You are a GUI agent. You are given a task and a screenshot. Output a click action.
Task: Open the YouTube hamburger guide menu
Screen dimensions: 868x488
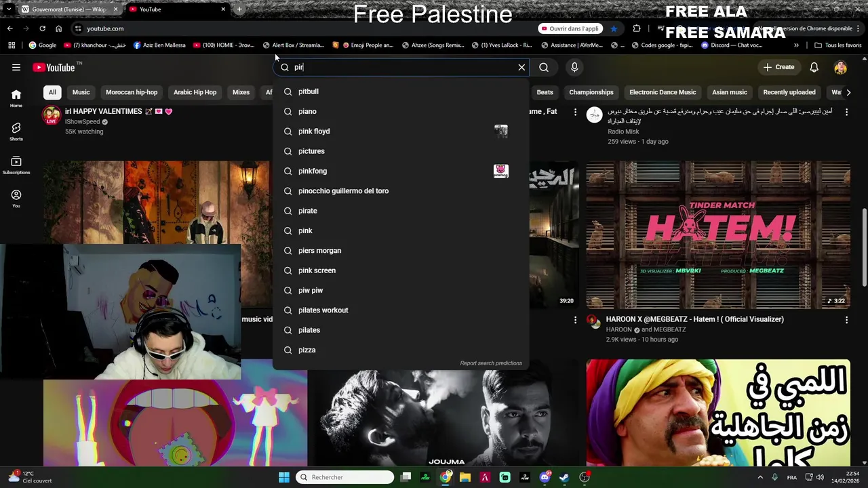point(16,67)
